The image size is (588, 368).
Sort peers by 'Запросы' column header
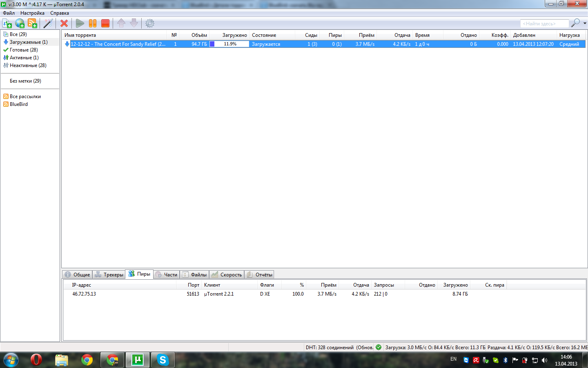pyautogui.click(x=388, y=285)
